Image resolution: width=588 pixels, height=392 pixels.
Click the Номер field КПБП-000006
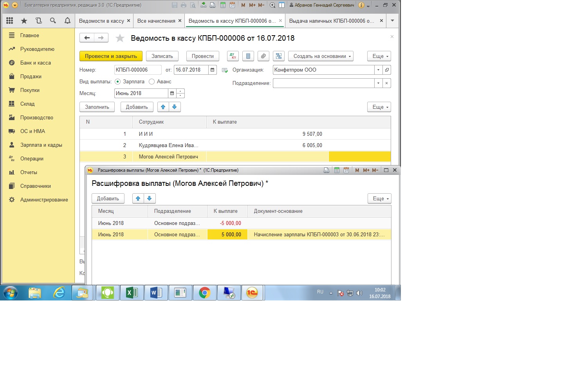click(x=138, y=70)
